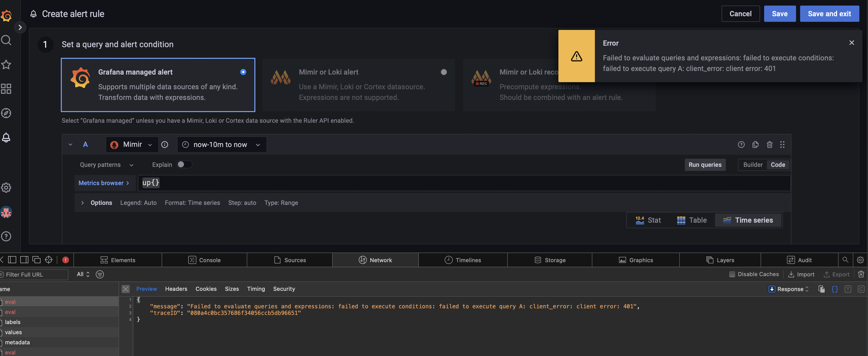Screen dimensions: 868x356
Task: Duplicate query A using the copy icon
Action: tap(755, 144)
